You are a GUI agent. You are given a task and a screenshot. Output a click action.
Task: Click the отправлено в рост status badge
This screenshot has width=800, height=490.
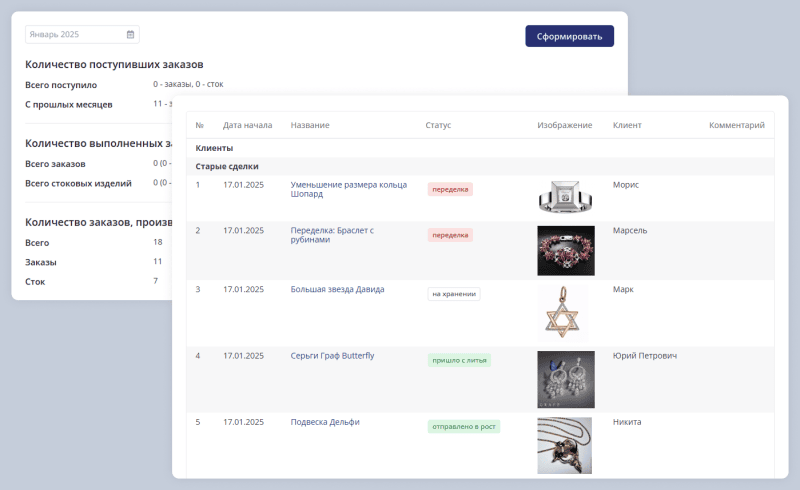pos(464,426)
